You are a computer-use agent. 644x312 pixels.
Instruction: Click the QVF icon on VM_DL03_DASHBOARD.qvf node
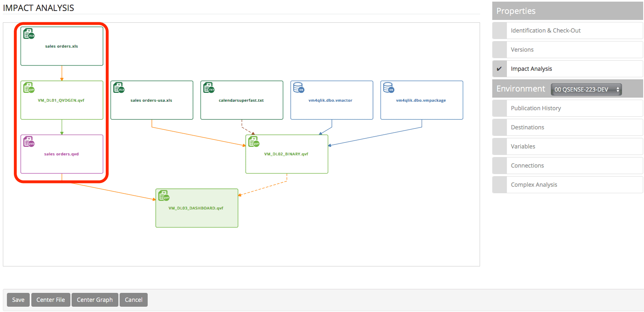click(164, 196)
